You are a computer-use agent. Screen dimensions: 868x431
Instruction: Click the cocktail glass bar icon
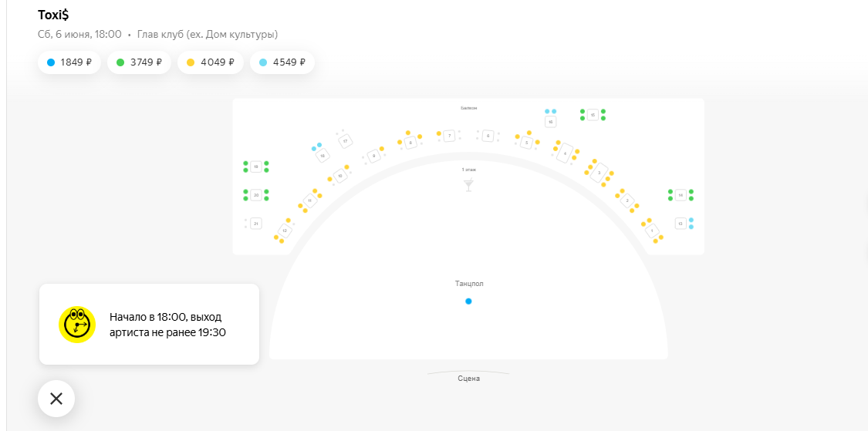pyautogui.click(x=468, y=185)
